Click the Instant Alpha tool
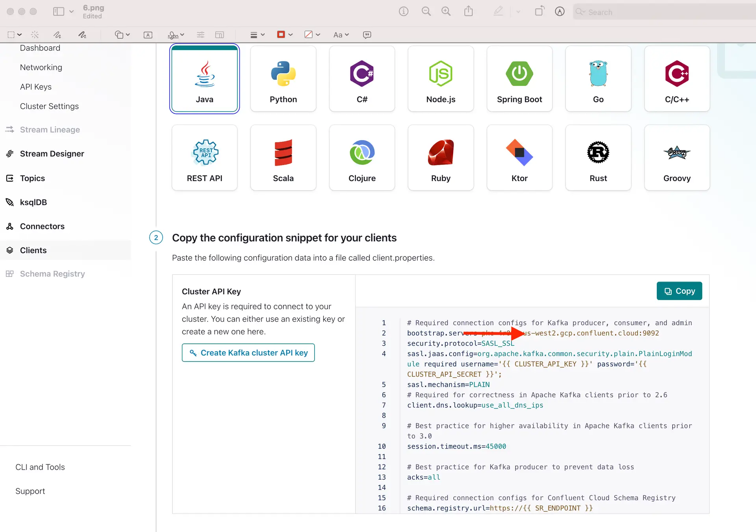 pyautogui.click(x=35, y=35)
